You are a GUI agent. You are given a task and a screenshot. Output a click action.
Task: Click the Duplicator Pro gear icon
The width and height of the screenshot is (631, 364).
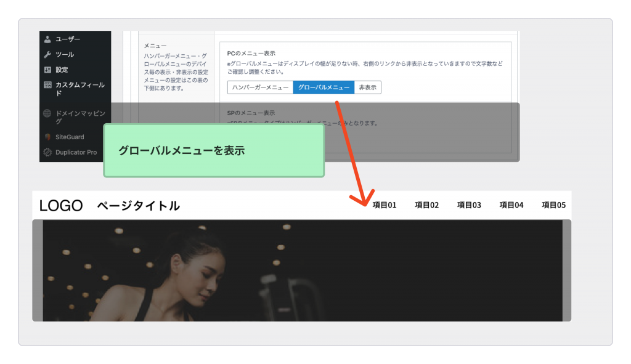click(47, 152)
